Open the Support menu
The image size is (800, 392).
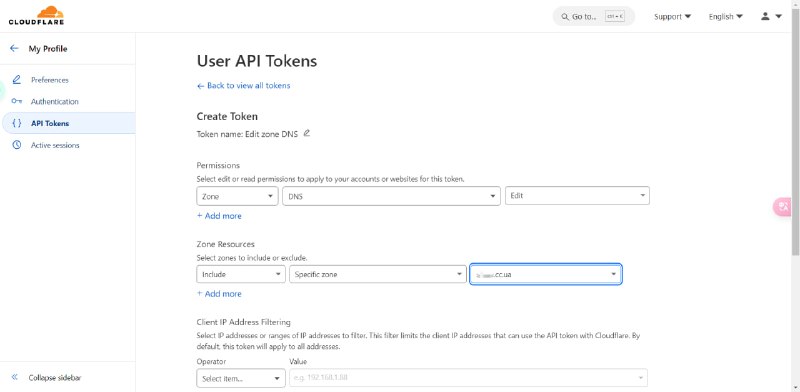pyautogui.click(x=672, y=16)
